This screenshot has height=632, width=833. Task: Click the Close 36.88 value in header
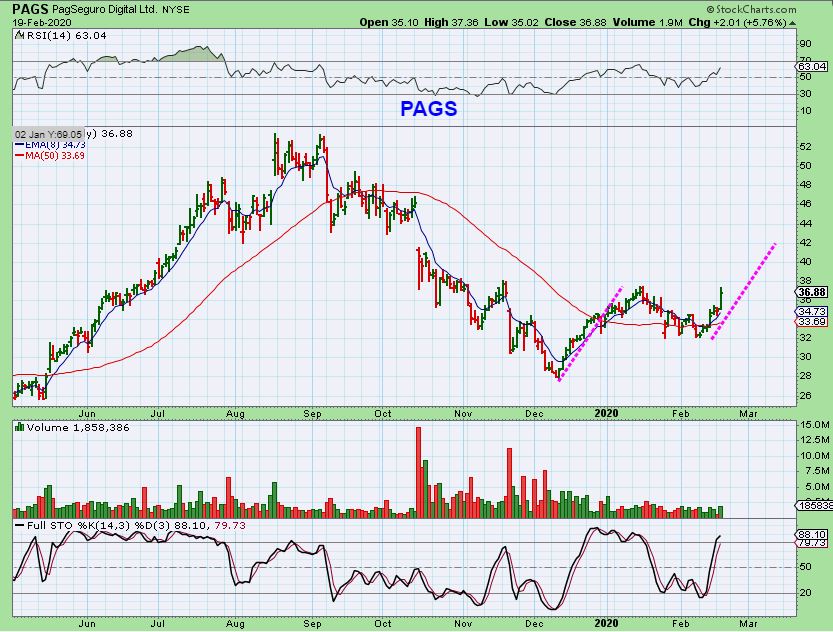tap(575, 22)
